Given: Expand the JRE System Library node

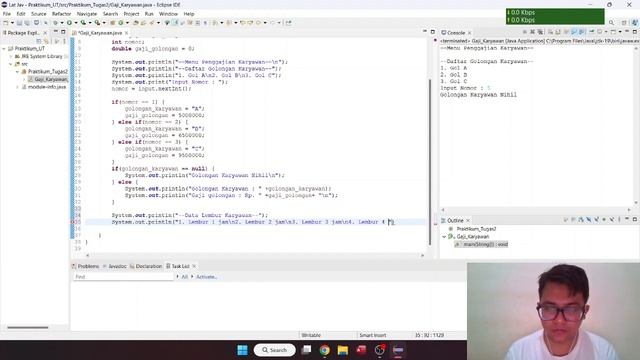Looking at the screenshot, I should [11, 56].
